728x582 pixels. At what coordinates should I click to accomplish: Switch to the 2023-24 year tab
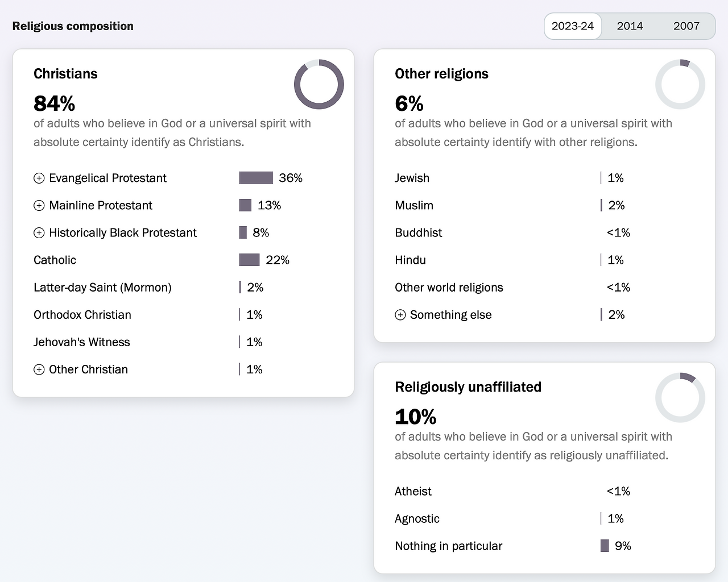click(573, 26)
